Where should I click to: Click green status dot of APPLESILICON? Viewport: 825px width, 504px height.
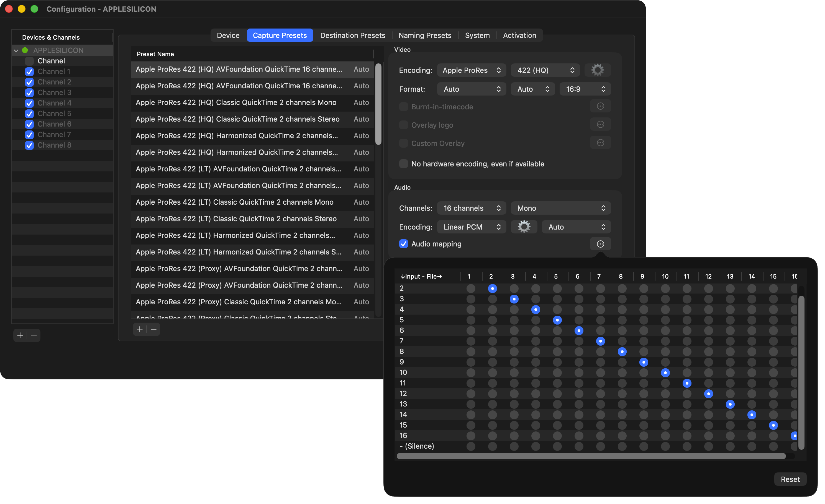coord(25,50)
